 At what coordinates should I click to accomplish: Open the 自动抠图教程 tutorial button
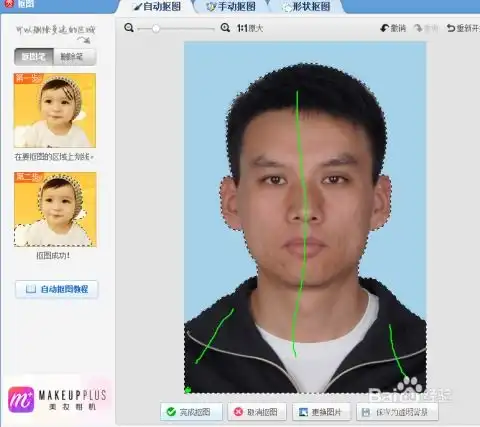coord(57,289)
